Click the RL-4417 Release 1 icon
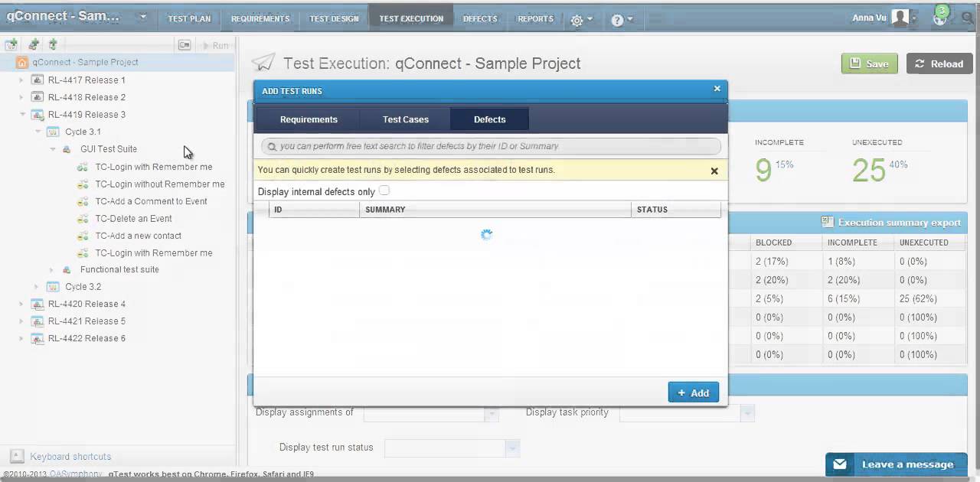This screenshot has height=482, width=980. [x=37, y=80]
